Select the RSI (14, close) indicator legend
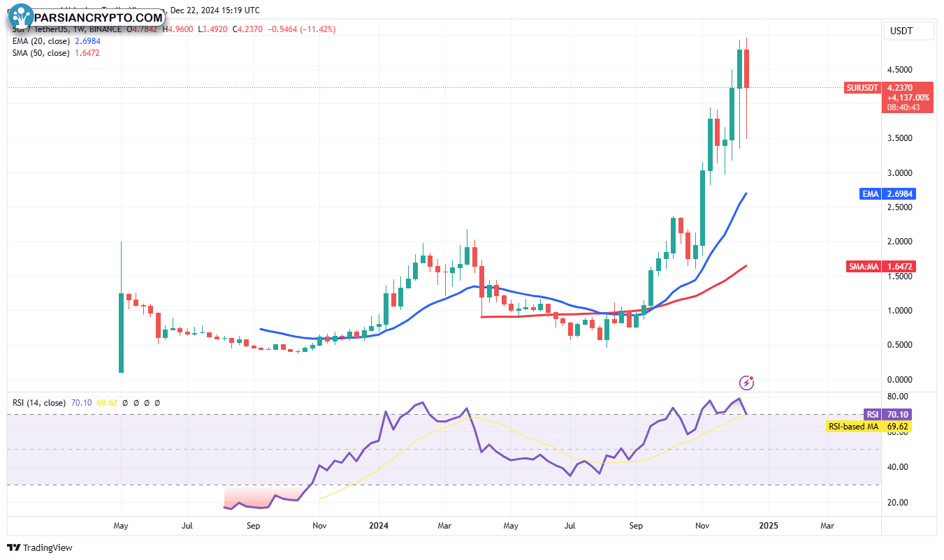 click(39, 403)
